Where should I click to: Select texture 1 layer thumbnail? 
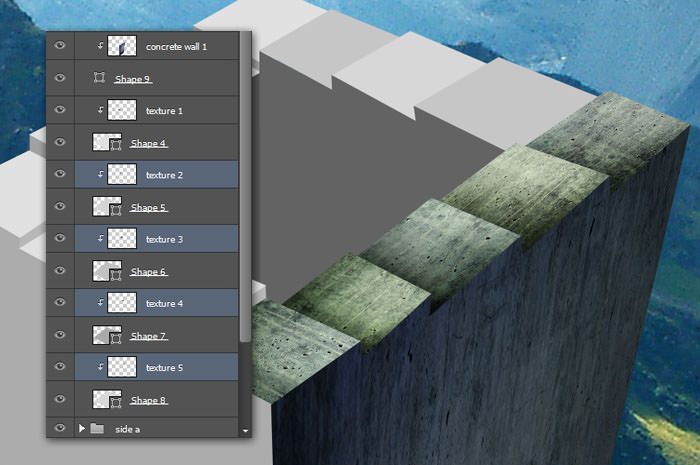(122, 110)
